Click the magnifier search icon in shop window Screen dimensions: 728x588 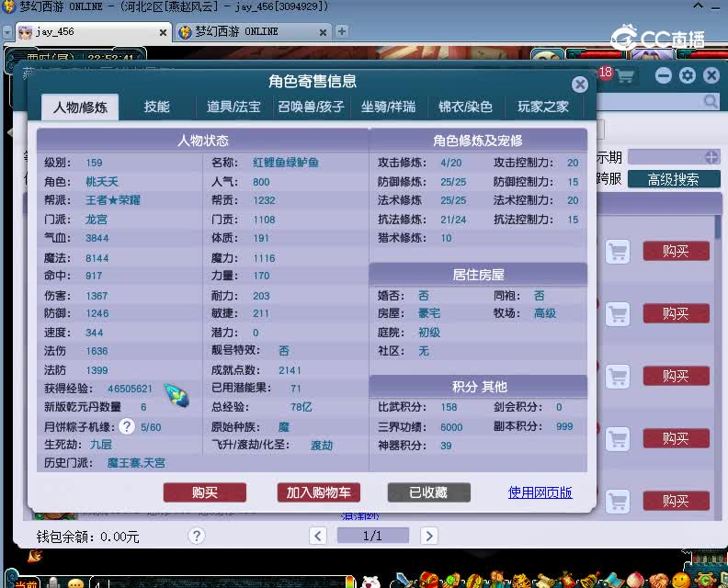click(711, 101)
